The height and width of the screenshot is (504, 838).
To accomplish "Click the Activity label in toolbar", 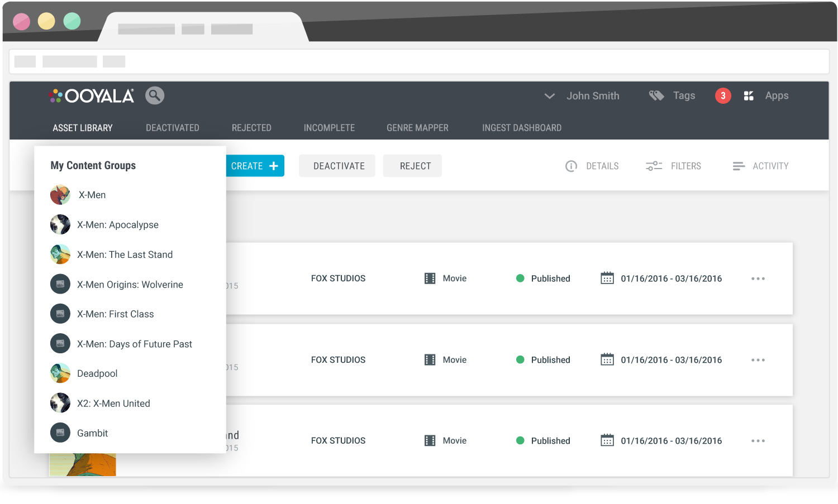I will [770, 166].
